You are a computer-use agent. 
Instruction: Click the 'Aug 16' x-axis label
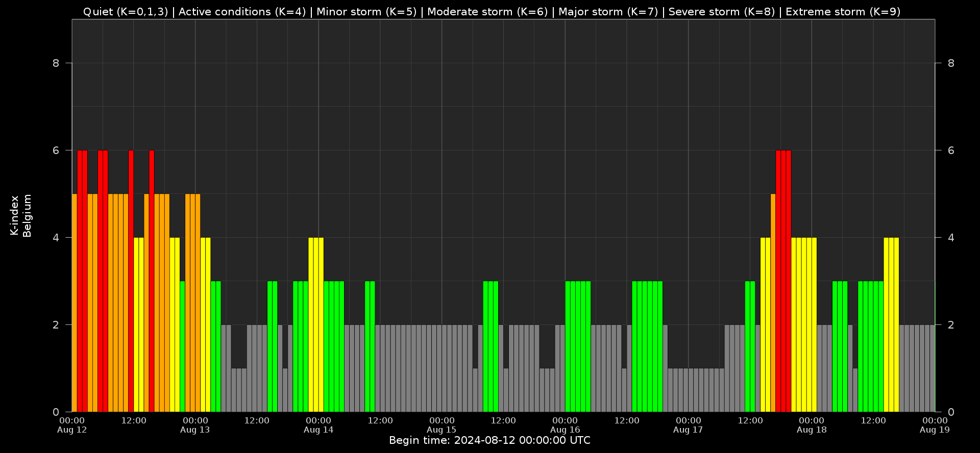coord(565,430)
